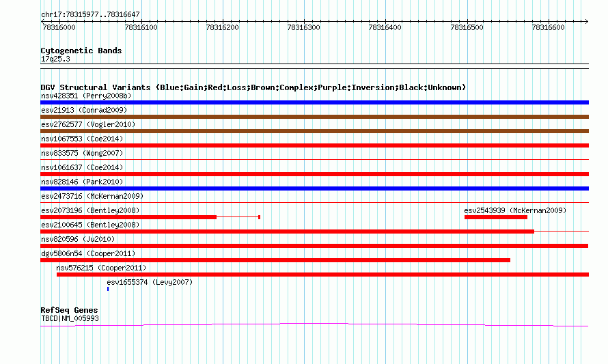Image resolution: width=608 pixels, height=364 pixels.
Task: Click the DGV Structural Variants heading
Action: pyautogui.click(x=253, y=87)
